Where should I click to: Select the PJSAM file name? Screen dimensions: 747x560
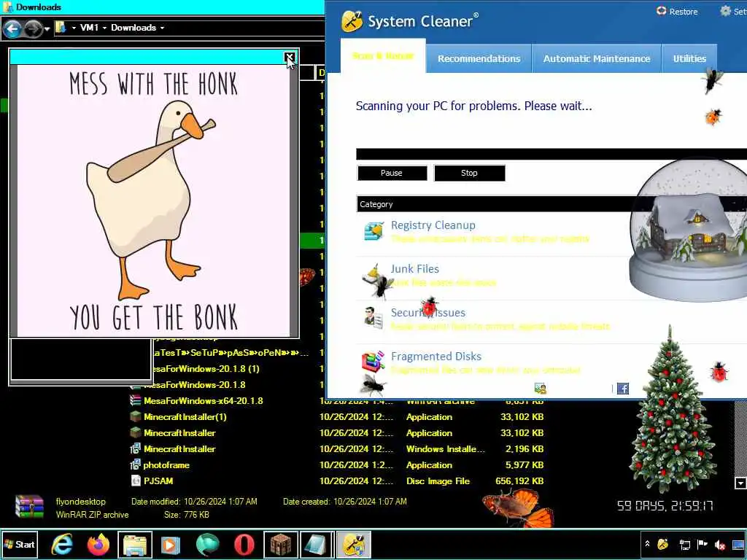158,481
